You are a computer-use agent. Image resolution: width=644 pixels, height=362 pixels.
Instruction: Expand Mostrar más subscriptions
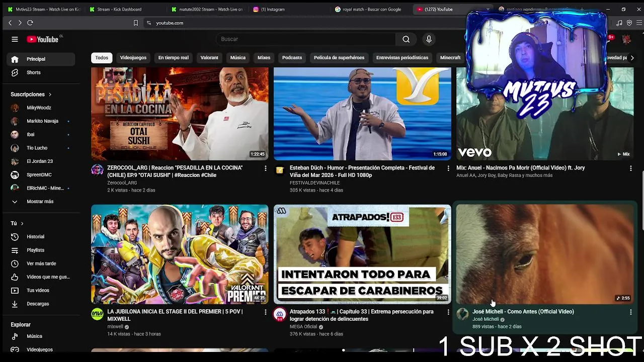click(41, 202)
